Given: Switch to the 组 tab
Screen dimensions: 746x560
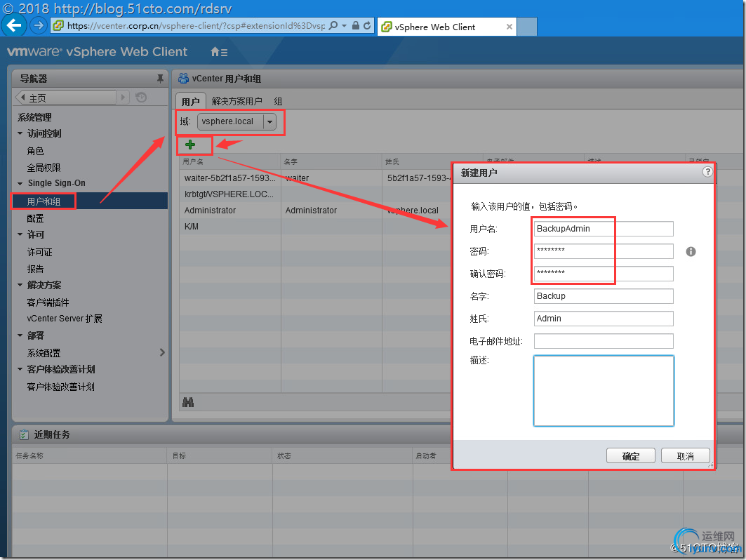Looking at the screenshot, I should pos(278,101).
